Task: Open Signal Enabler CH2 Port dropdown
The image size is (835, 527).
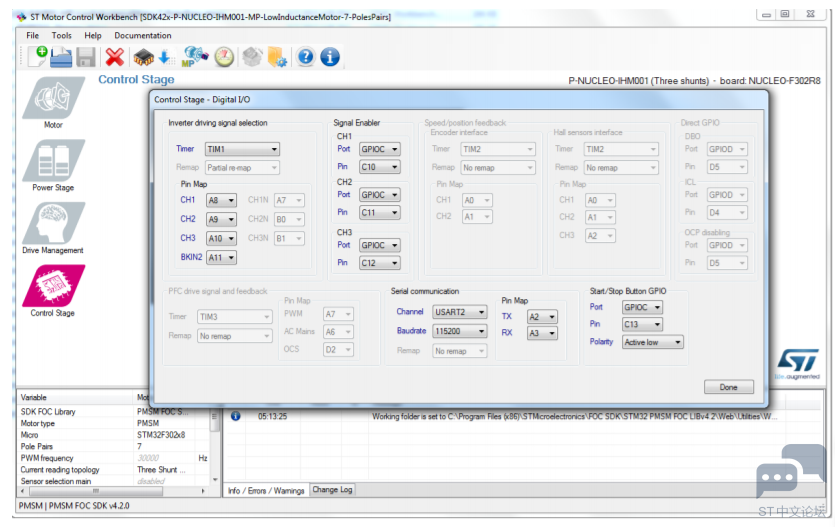Action: (x=379, y=195)
